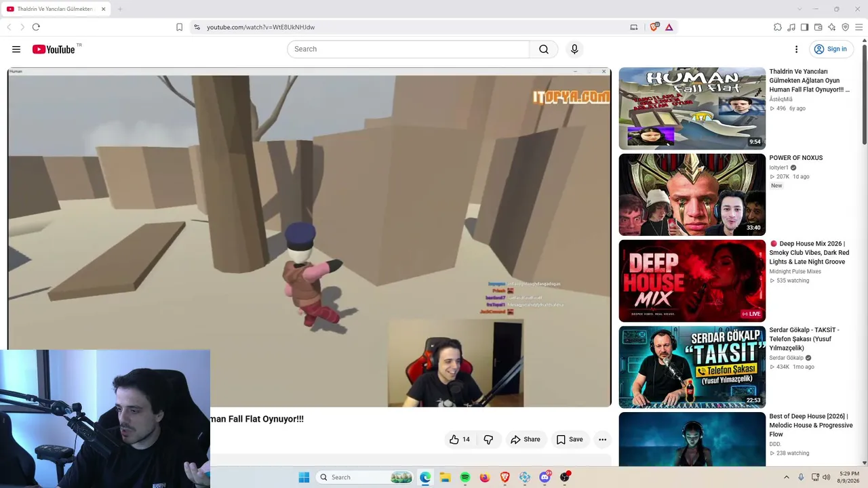The width and height of the screenshot is (868, 488).
Task: Open Serdar Gökalp TAKSİT video title
Action: tap(804, 339)
